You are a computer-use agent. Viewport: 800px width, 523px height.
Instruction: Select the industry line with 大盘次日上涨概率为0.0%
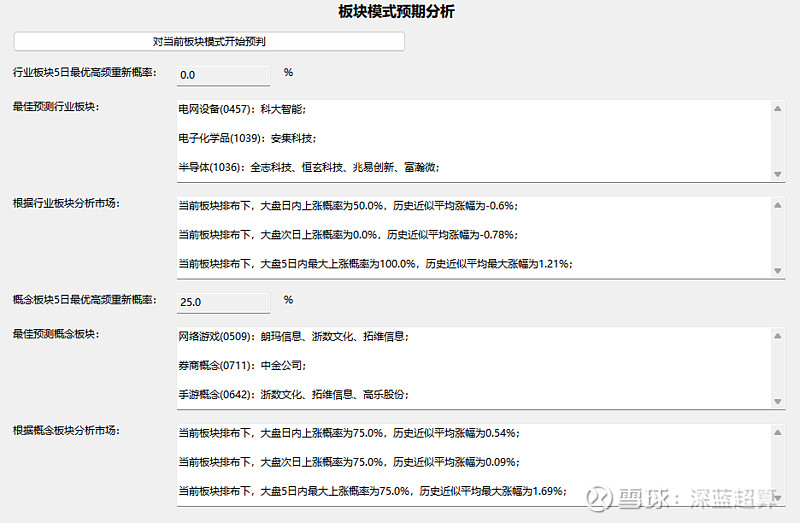[348, 235]
